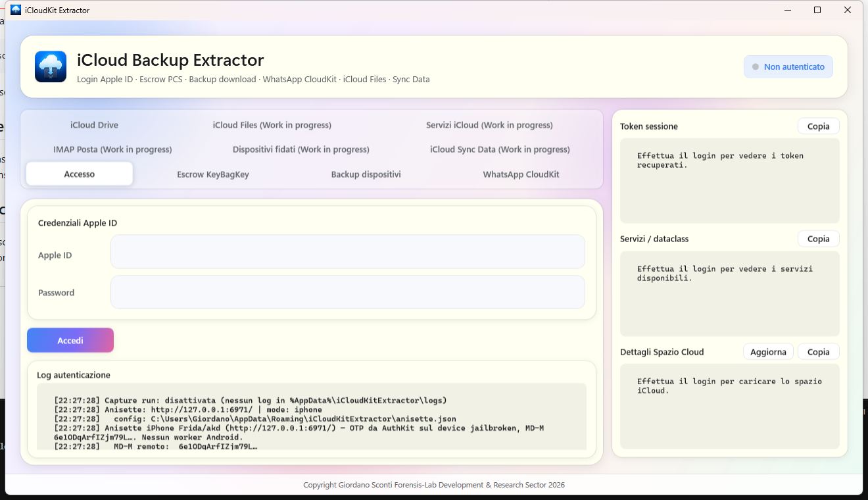Focus the Apple ID input field
This screenshot has width=868, height=500.
coord(348,252)
